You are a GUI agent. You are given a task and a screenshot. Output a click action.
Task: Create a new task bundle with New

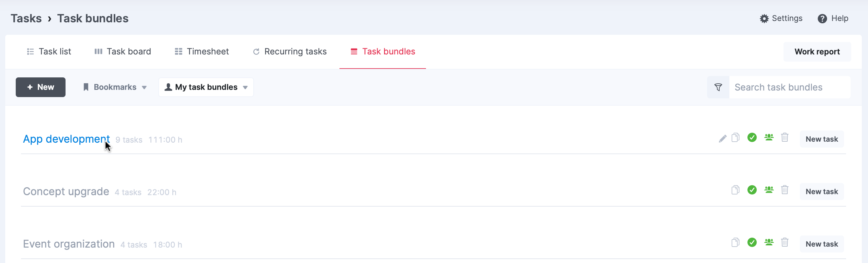[40, 87]
